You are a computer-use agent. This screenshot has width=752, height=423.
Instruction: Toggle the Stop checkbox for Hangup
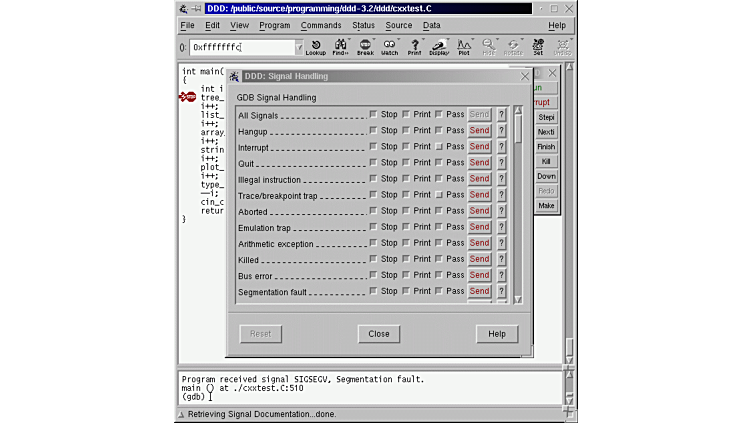374,131
